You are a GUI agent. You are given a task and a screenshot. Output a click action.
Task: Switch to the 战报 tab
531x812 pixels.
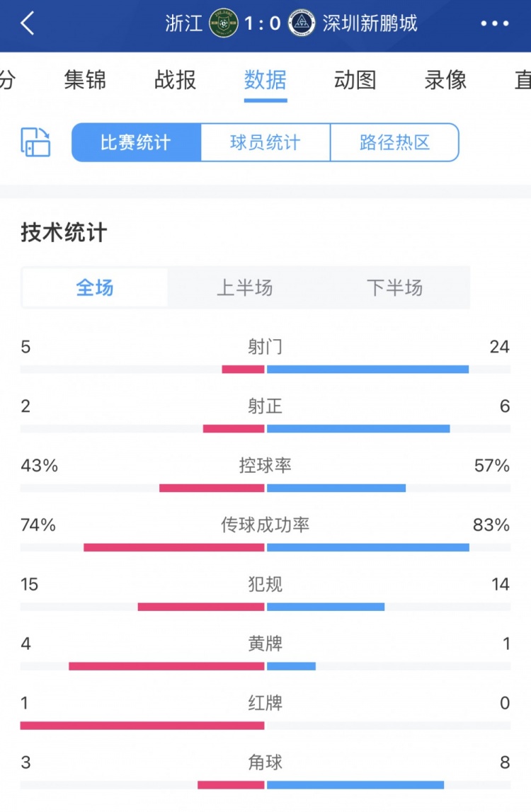pos(175,80)
